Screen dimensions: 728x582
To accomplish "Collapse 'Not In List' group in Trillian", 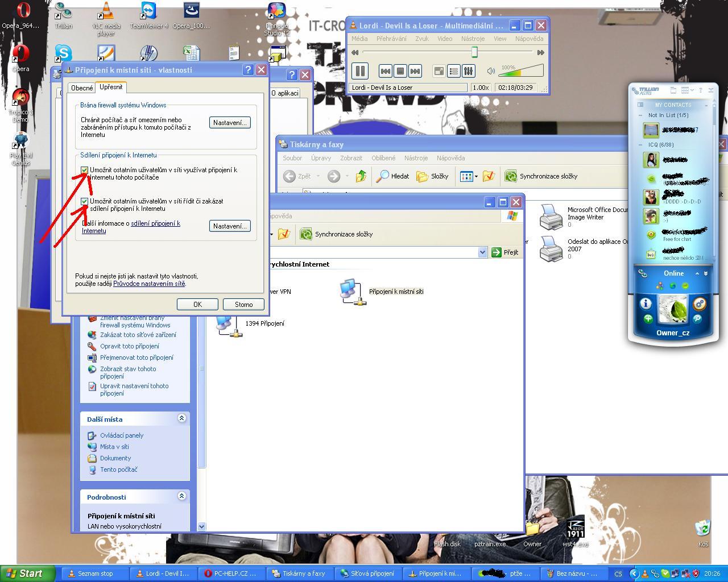I will tap(640, 115).
